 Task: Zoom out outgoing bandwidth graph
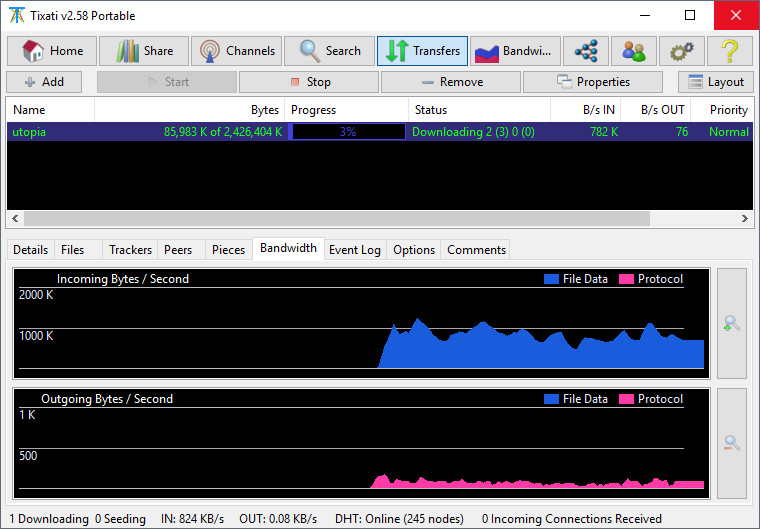point(731,443)
